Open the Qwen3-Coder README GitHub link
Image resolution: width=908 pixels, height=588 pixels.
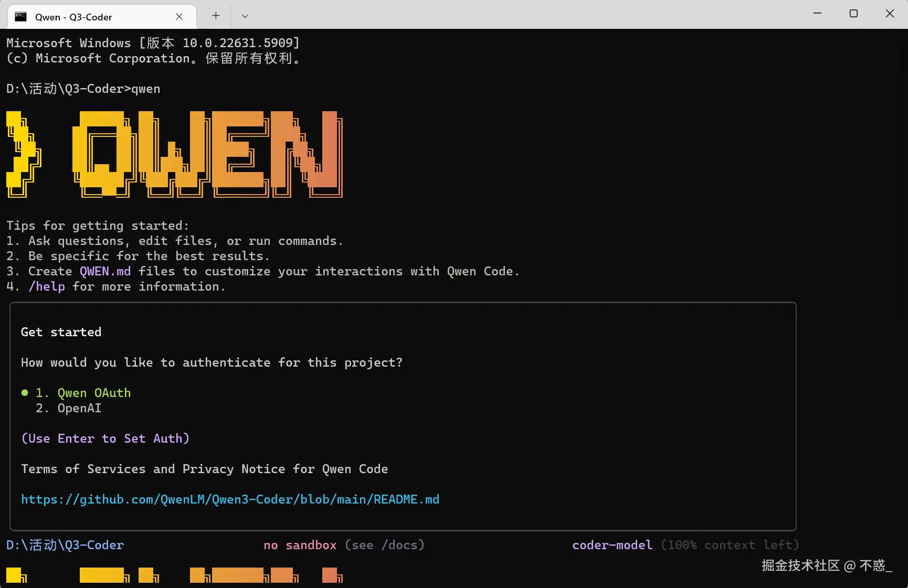(x=230, y=499)
